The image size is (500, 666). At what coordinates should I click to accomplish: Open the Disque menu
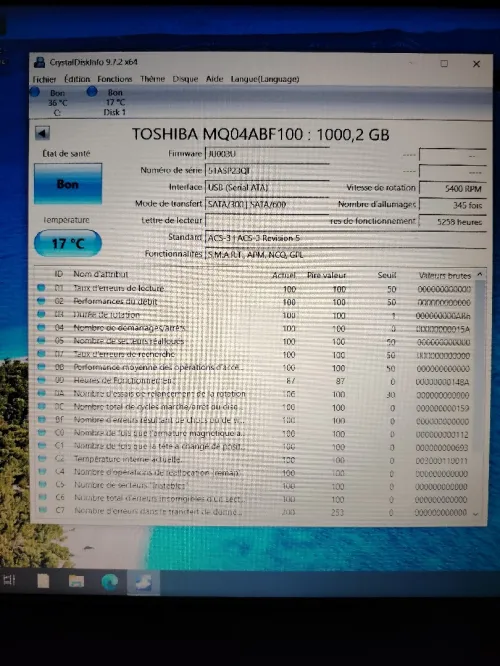tap(185, 79)
